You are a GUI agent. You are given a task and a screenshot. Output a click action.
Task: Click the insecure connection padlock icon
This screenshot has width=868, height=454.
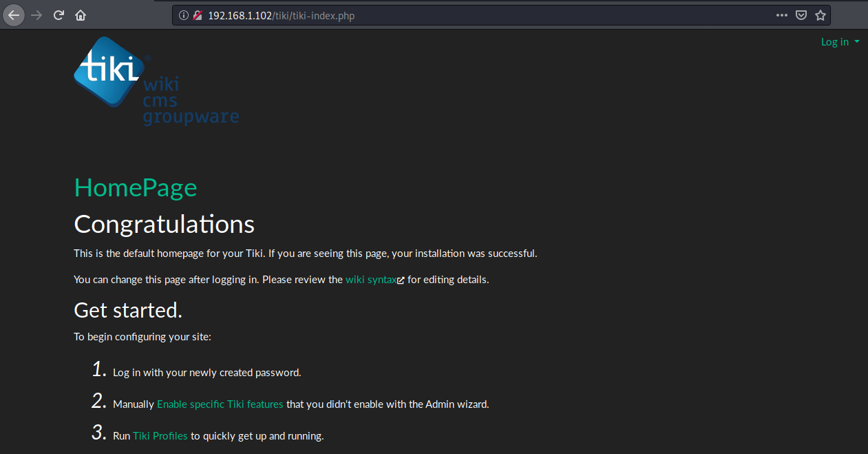coord(197,15)
